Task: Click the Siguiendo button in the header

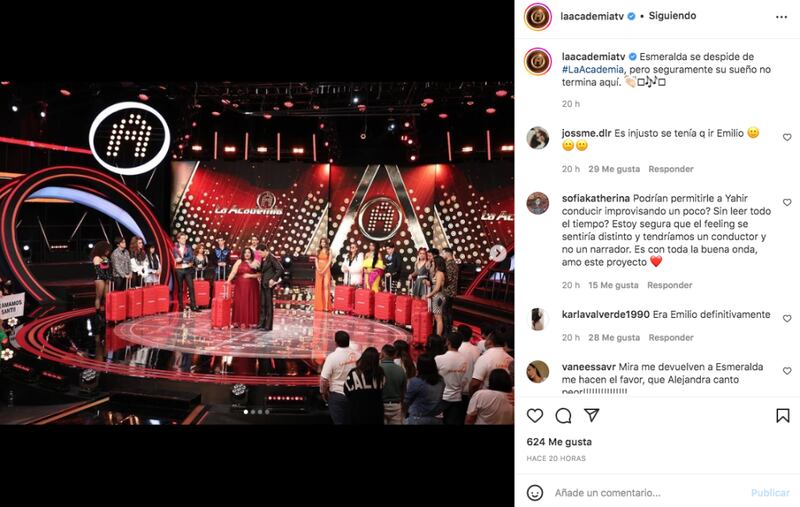Action: pyautogui.click(x=672, y=16)
